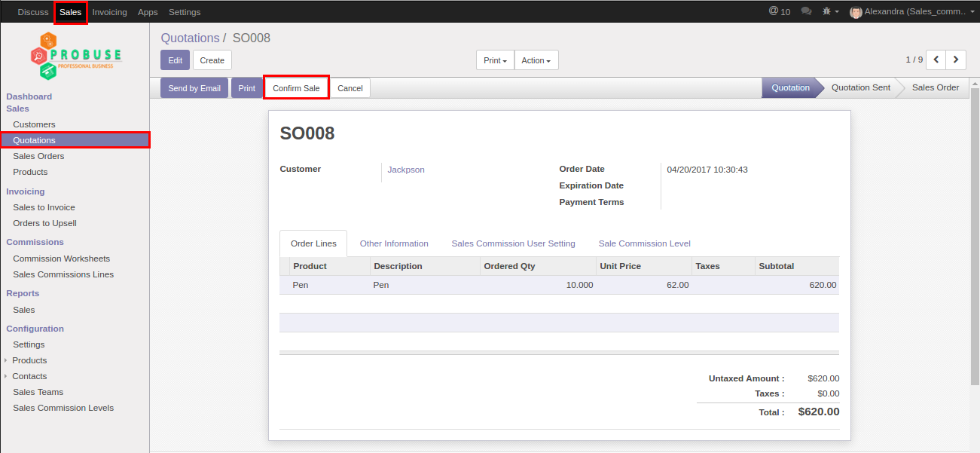Click Alexandra's user avatar picture
Screen dimensions: 980x453
(x=856, y=12)
